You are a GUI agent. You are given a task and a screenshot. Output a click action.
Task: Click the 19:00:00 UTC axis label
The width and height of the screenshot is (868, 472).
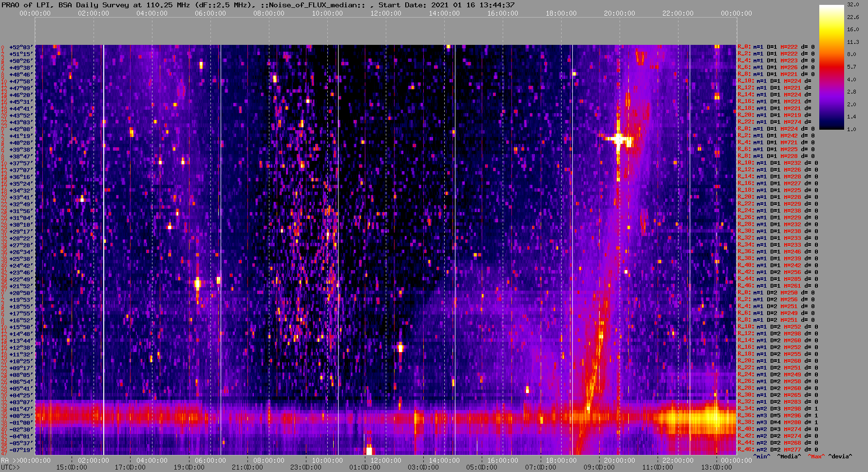pos(189,467)
